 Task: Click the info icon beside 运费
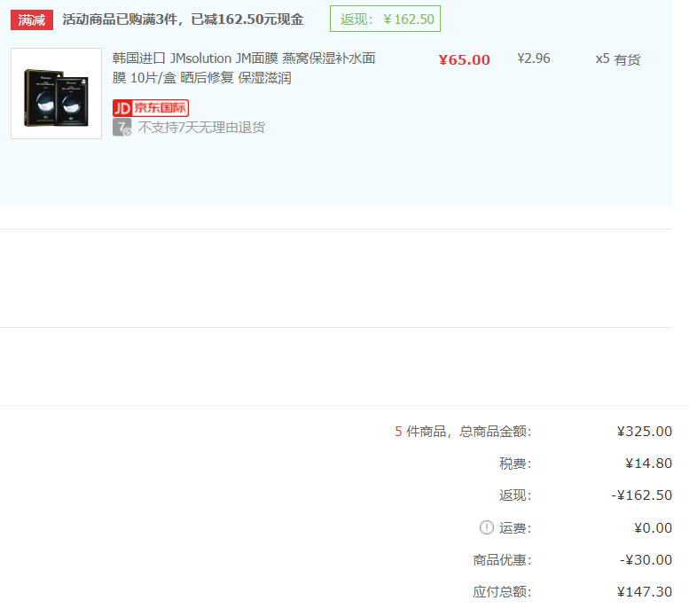486,527
